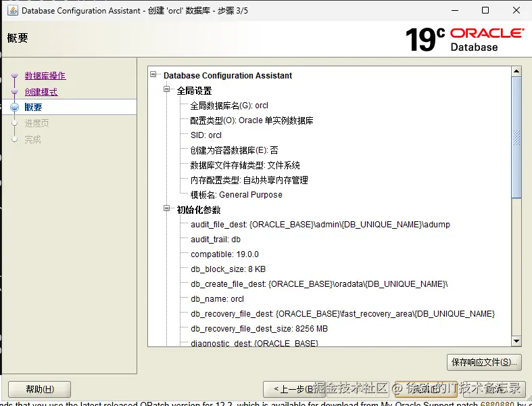Minimize the Database Configuration Assistant window
Screen dimensions: 532x406
455,10
